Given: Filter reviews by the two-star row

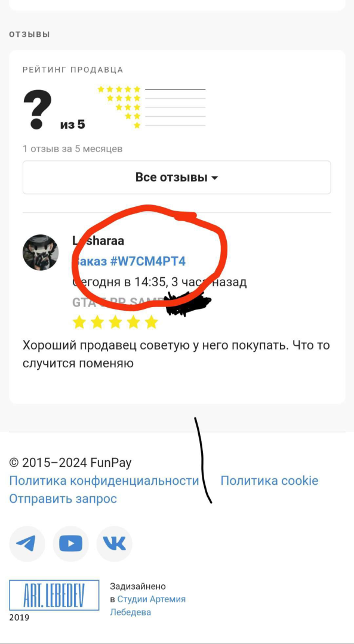Looking at the screenshot, I should click(165, 116).
